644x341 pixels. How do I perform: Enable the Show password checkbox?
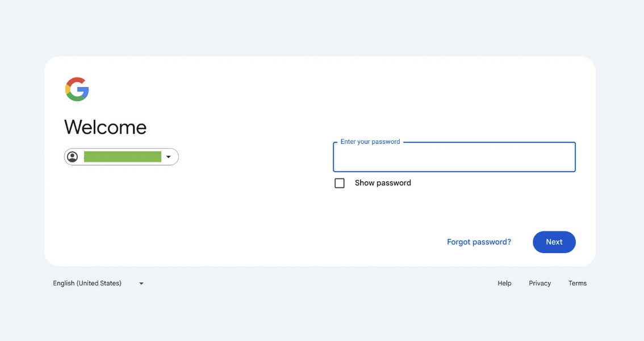click(x=340, y=183)
